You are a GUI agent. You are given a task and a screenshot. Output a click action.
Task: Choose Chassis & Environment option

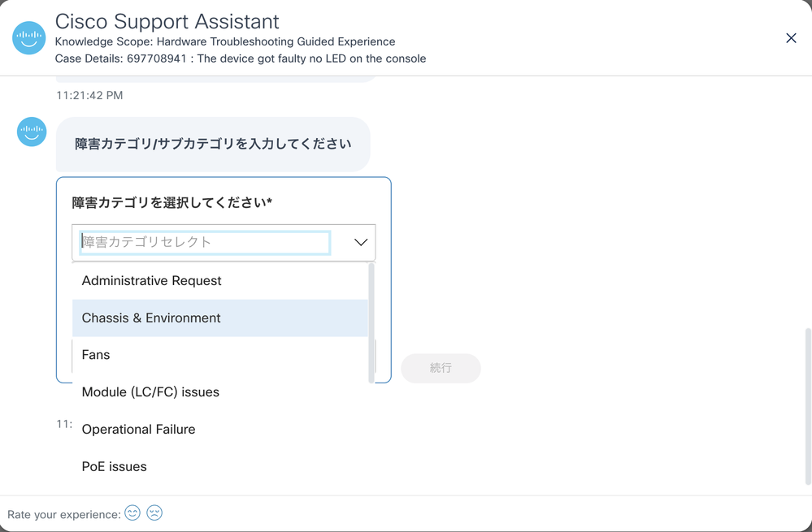(x=220, y=318)
